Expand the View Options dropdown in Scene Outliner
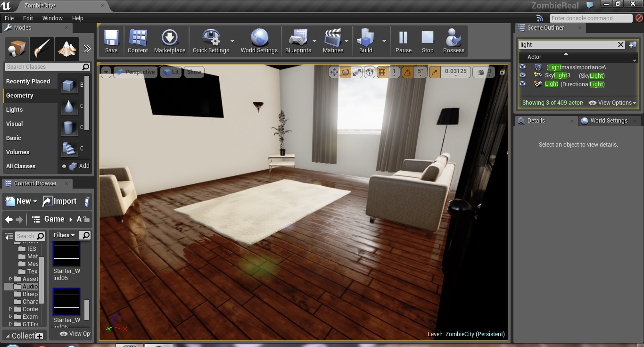This screenshot has width=644, height=347. coord(612,103)
